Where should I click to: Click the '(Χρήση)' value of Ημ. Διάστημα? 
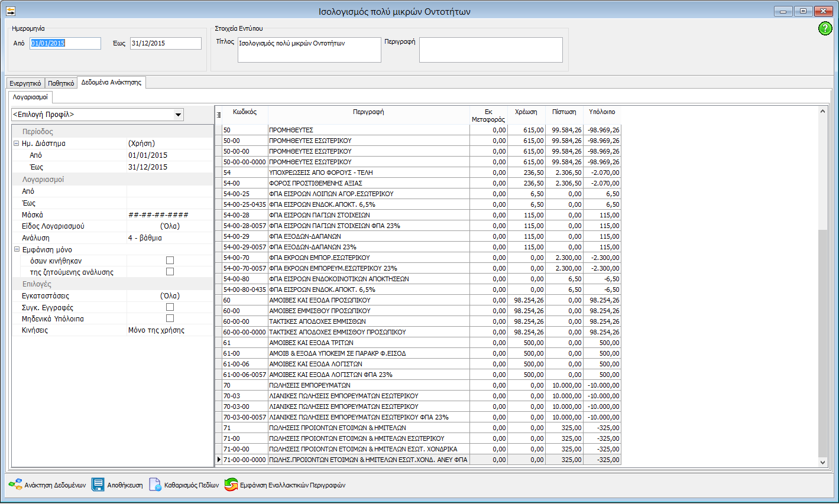170,144
